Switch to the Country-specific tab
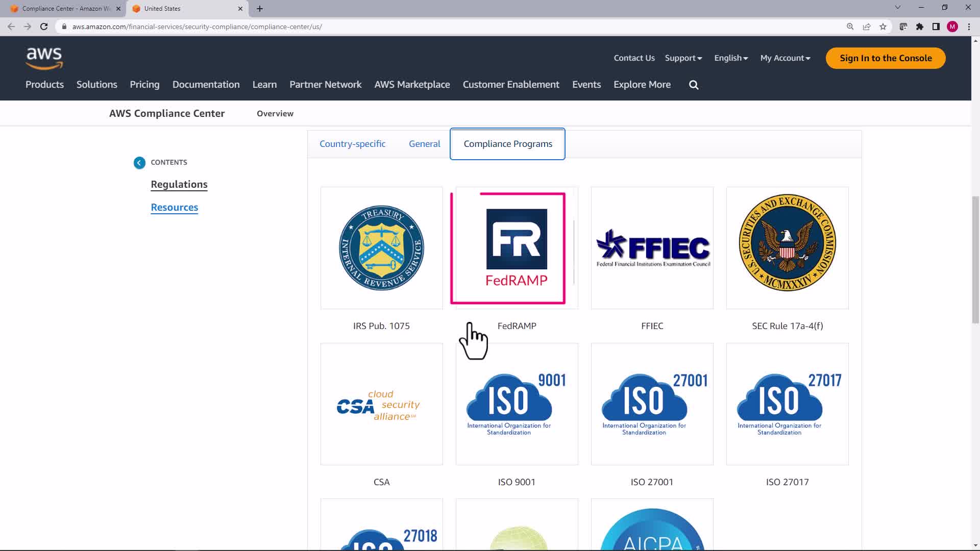Viewport: 980px width, 551px height. pos(352,144)
